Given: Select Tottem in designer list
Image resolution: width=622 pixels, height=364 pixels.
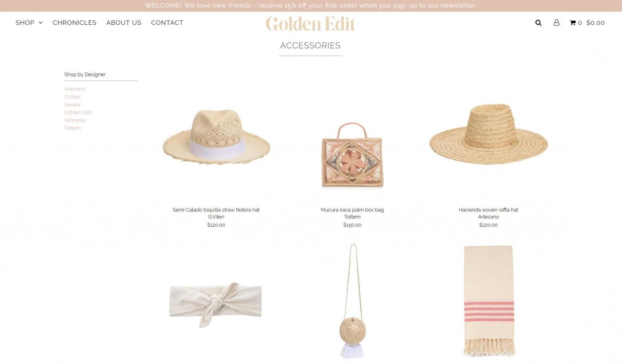Looking at the screenshot, I should pos(72,128).
